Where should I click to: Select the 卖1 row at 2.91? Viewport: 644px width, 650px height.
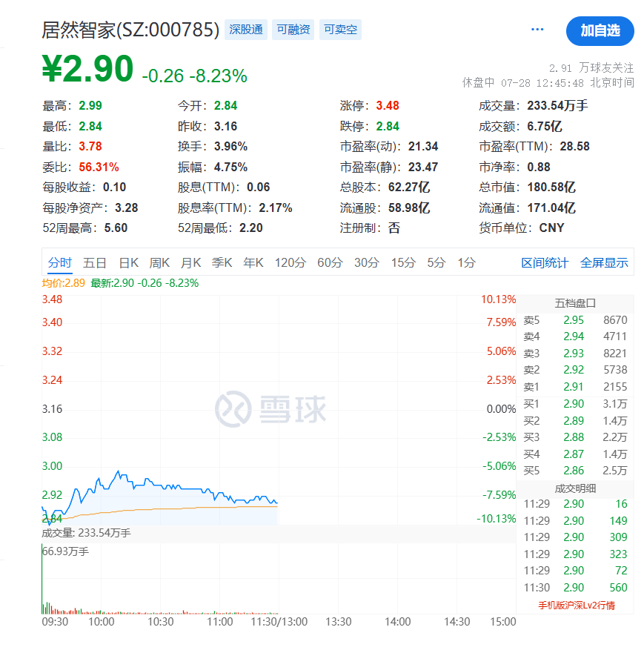(x=575, y=387)
